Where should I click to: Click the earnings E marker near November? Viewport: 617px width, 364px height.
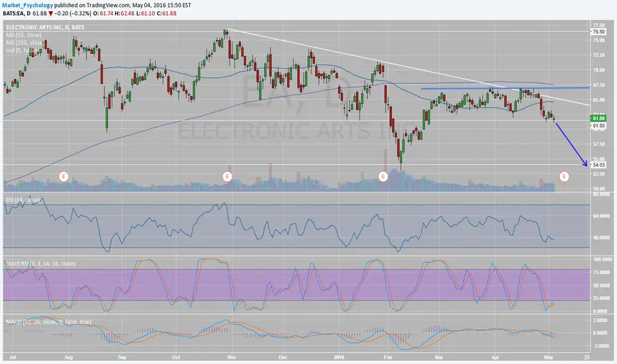(226, 176)
